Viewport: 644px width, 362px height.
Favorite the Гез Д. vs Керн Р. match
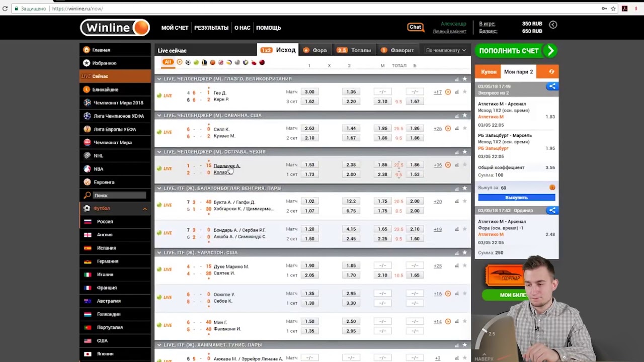[x=464, y=92]
